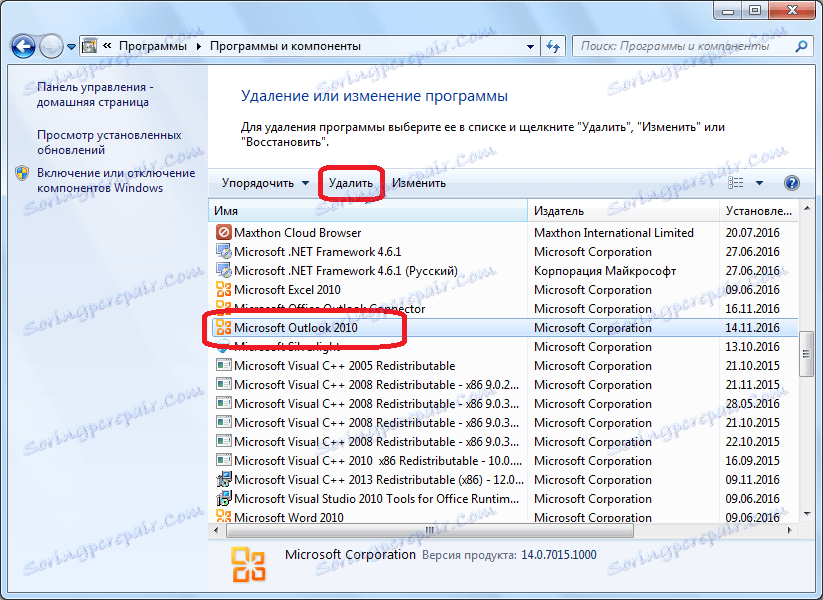Click install date 14.11.2016 cell
Image resolution: width=823 pixels, height=600 pixels.
752,328
